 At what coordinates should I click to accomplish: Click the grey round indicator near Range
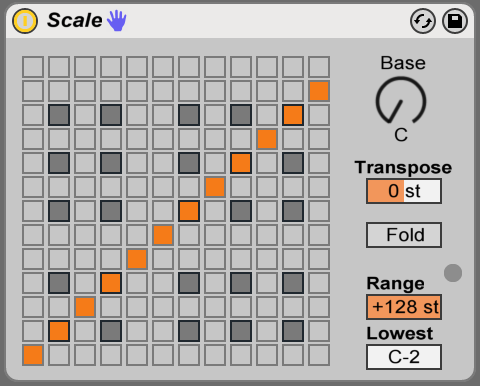click(x=453, y=273)
